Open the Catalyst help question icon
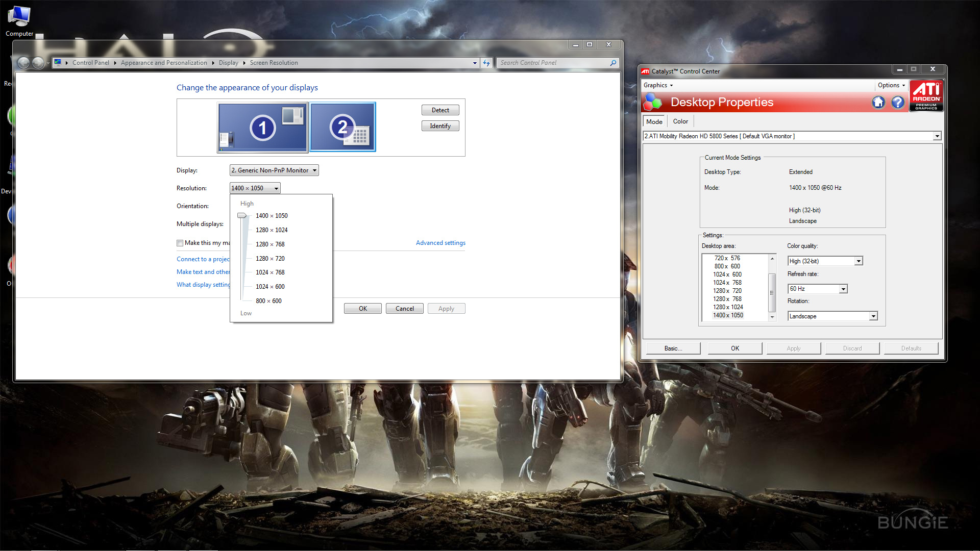 [x=898, y=103]
